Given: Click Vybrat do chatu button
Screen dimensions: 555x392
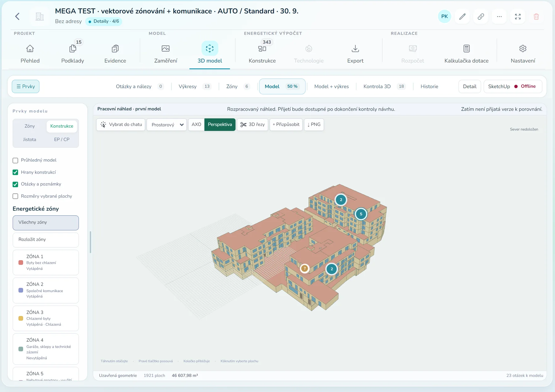Looking at the screenshot, I should (121, 125).
